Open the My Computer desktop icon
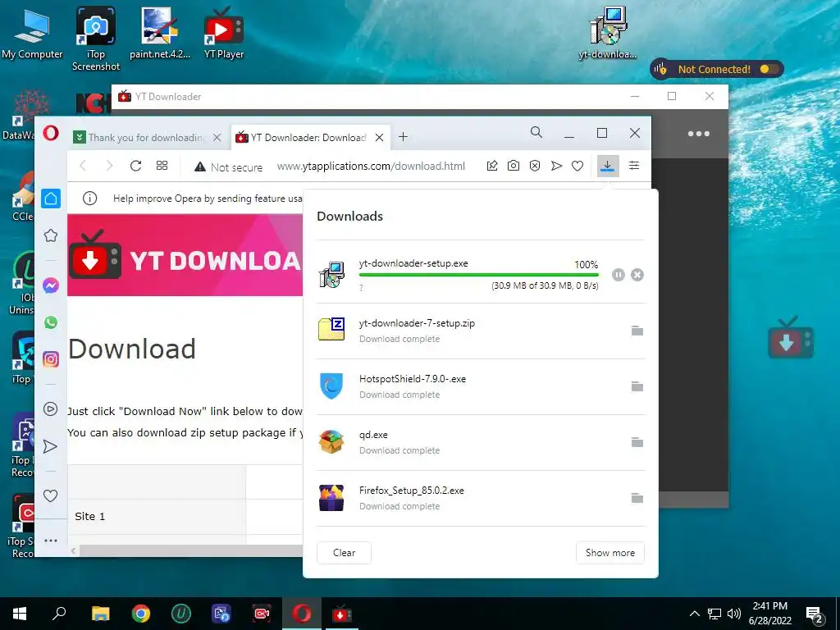Image resolution: width=840 pixels, height=630 pixels. pos(32,33)
